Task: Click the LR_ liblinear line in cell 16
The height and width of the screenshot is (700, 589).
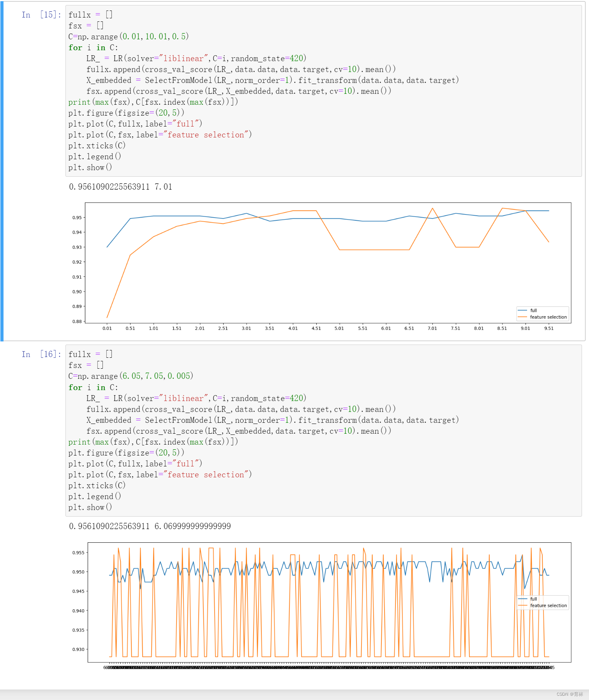Action: click(196, 398)
